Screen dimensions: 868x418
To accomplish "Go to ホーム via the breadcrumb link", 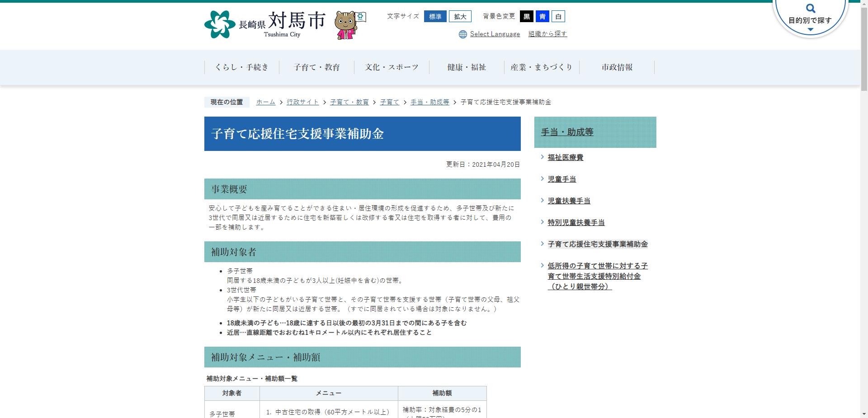I will click(265, 102).
